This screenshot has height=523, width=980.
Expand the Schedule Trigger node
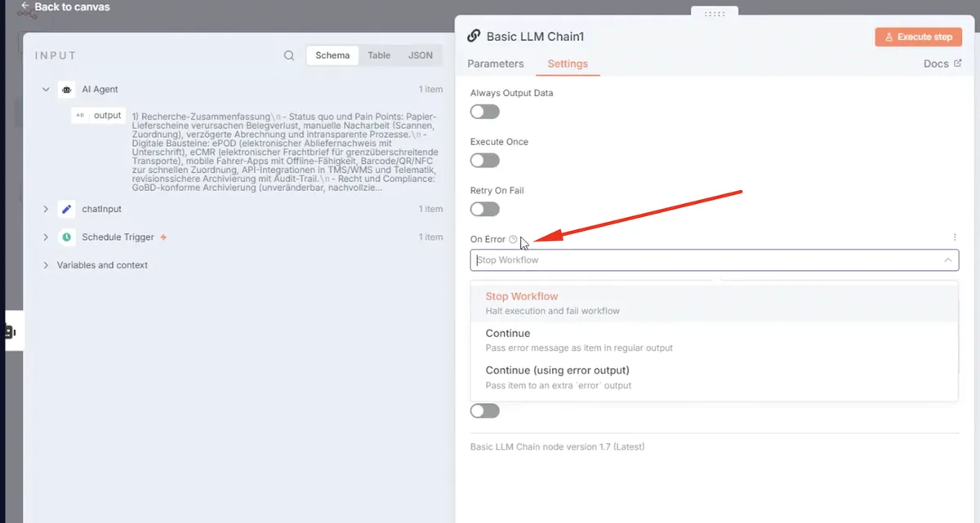(46, 237)
